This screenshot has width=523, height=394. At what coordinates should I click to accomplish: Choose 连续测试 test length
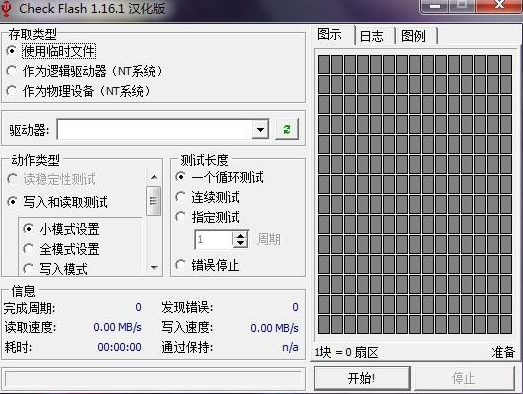tap(207, 197)
